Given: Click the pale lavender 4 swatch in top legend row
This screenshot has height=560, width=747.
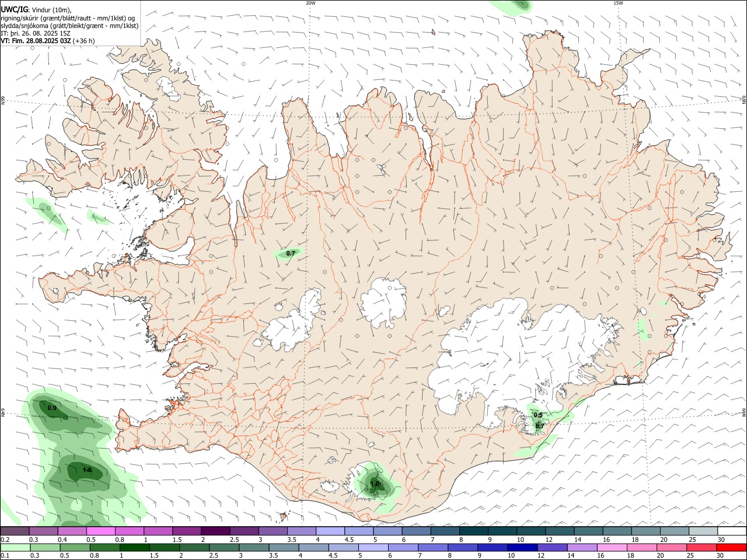Looking at the screenshot, I should click(x=330, y=531).
